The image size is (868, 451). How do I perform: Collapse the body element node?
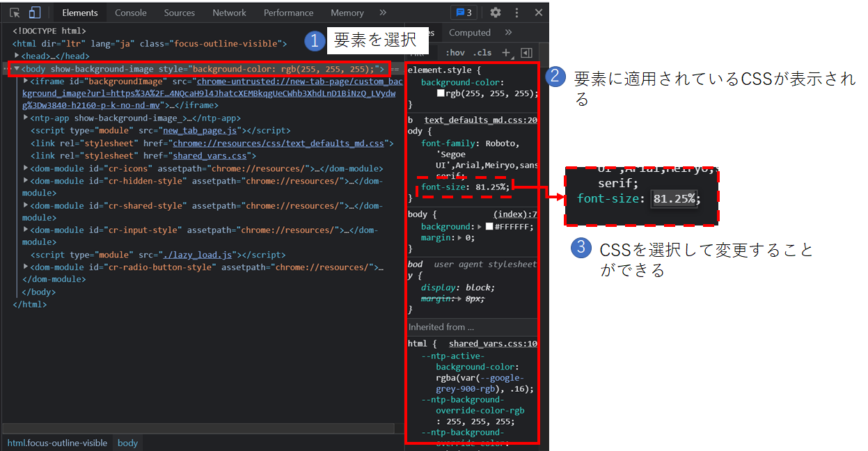(17, 69)
